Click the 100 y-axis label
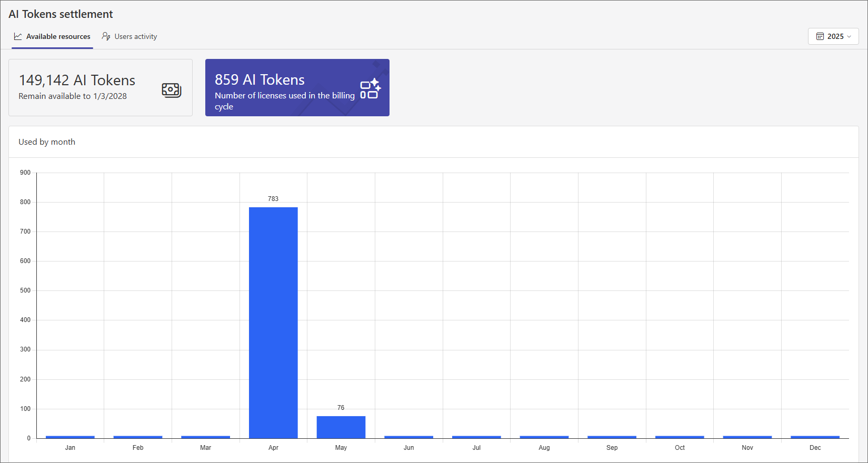 tap(25, 409)
